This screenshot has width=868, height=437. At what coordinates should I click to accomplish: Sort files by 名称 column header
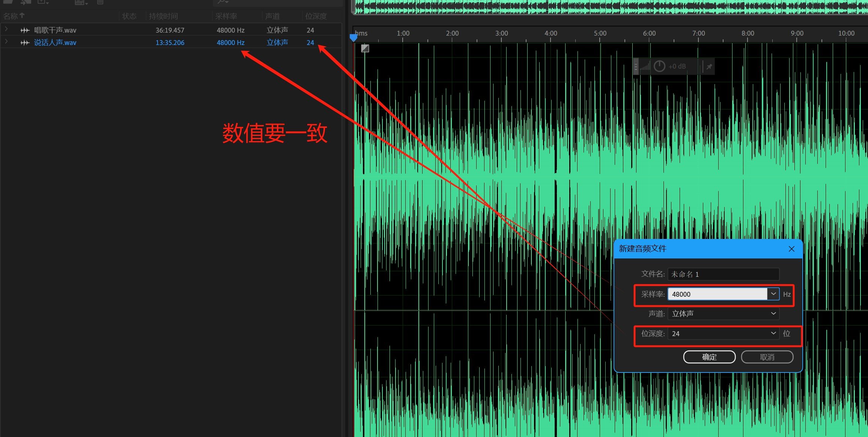pyautogui.click(x=11, y=16)
